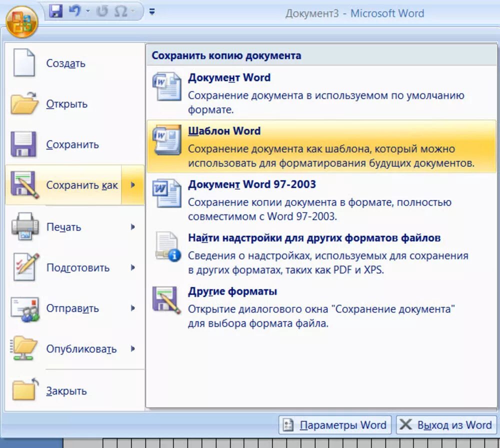Click description 'Сведения о надстройках, используемых для сохранения'
The width and height of the screenshot is (500, 448).
click(x=328, y=262)
